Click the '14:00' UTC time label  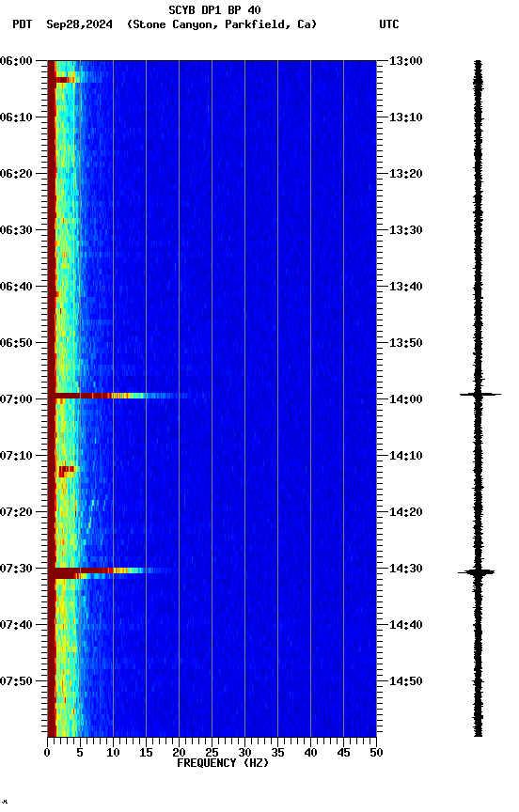406,399
